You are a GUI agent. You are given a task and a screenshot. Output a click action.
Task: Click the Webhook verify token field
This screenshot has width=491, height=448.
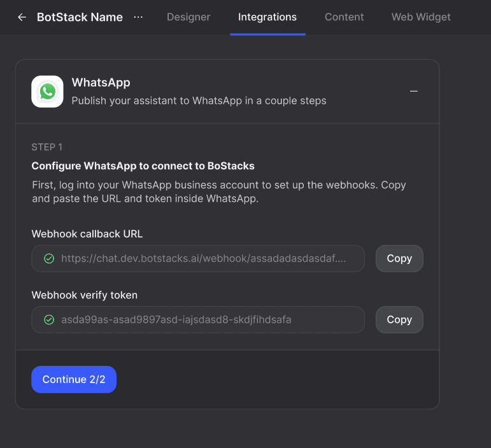(x=198, y=319)
